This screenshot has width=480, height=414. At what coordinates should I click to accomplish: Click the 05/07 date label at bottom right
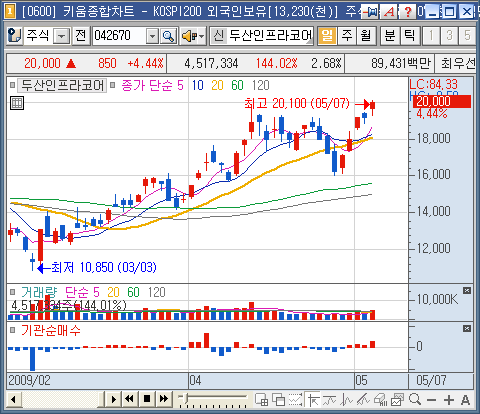tap(431, 380)
